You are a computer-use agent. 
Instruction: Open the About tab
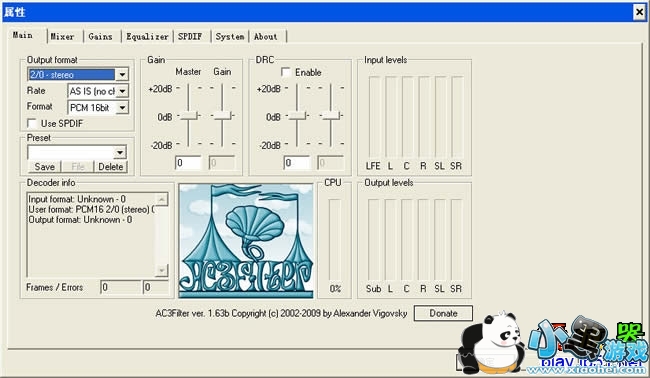267,36
